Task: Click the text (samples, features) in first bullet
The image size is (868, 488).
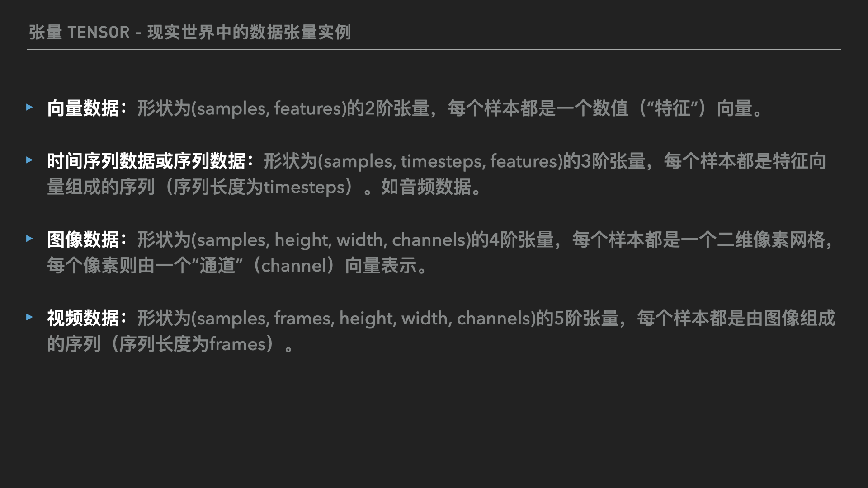Action: pos(269,109)
